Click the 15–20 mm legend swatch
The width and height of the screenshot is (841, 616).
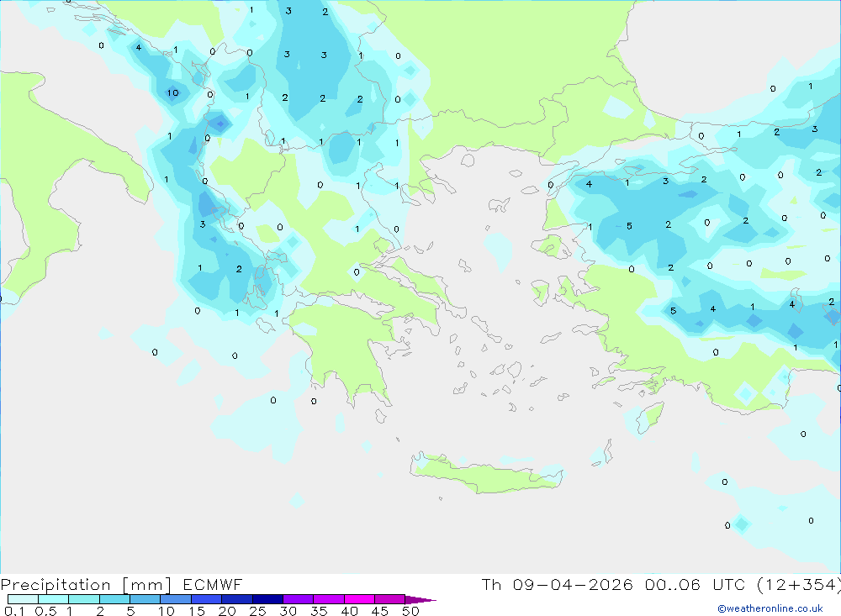coord(206,599)
